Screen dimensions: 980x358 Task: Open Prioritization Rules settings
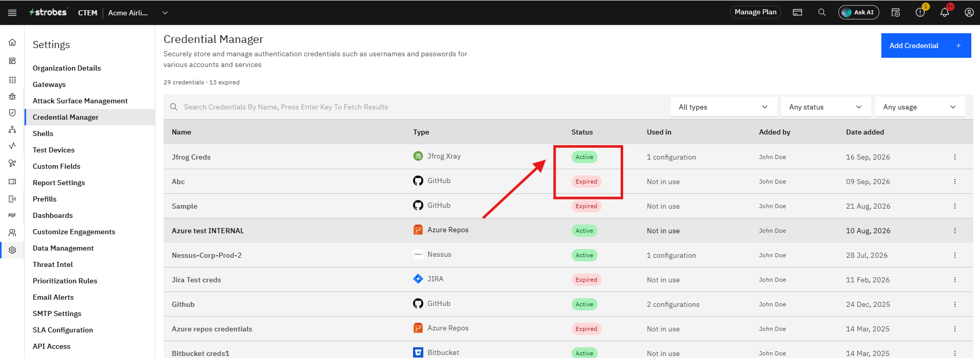(65, 281)
